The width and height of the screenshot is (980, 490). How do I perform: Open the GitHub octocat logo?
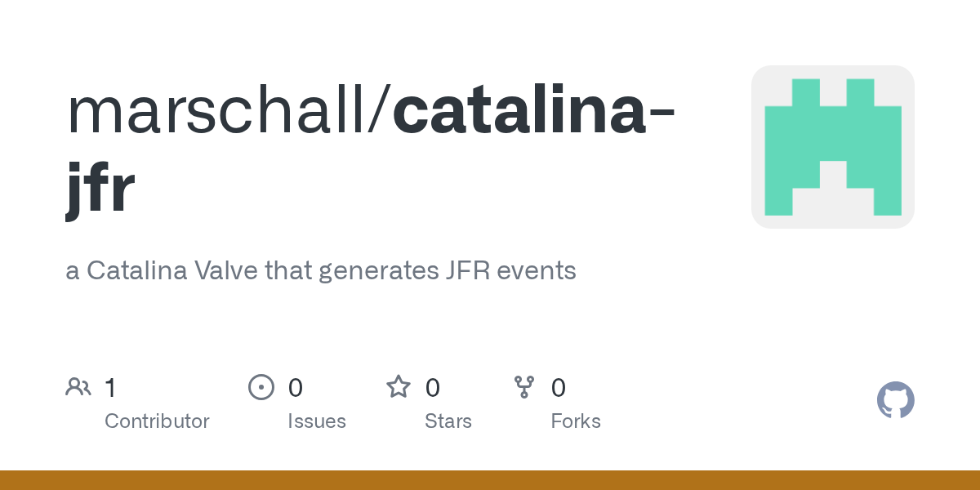pos(895,400)
